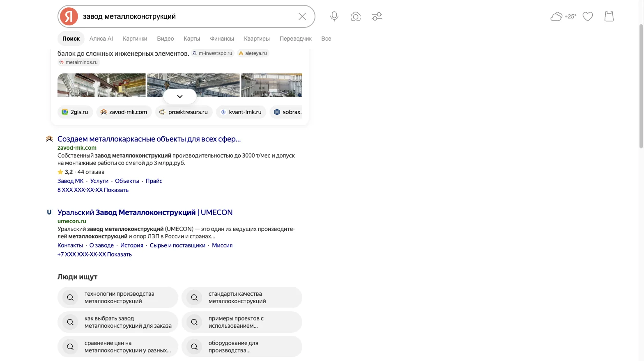Image resolution: width=644 pixels, height=361 pixels.
Task: Click the Прайс sitelink
Action: [154, 181]
